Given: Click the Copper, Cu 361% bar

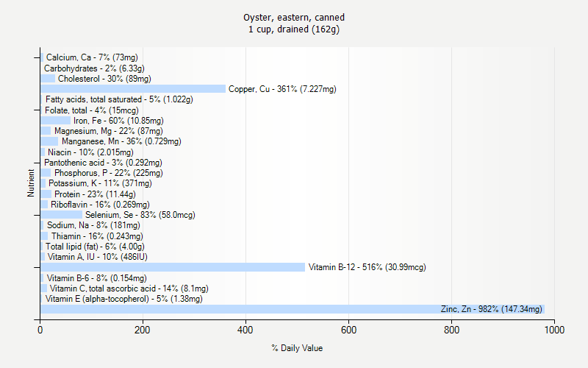Looking at the screenshot, I should coord(133,89).
